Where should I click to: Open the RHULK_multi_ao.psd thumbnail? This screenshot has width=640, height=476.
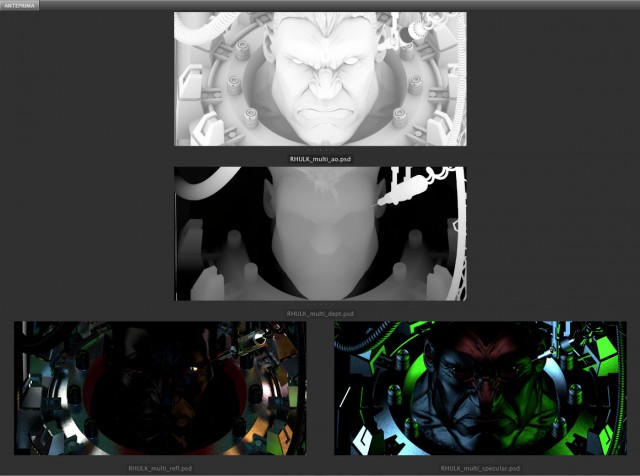click(x=320, y=79)
